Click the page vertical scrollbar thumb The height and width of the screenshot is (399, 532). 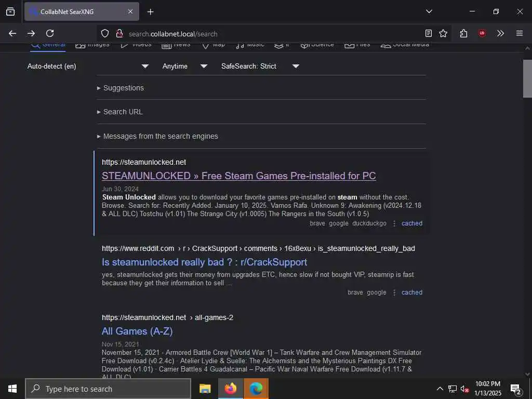527,78
